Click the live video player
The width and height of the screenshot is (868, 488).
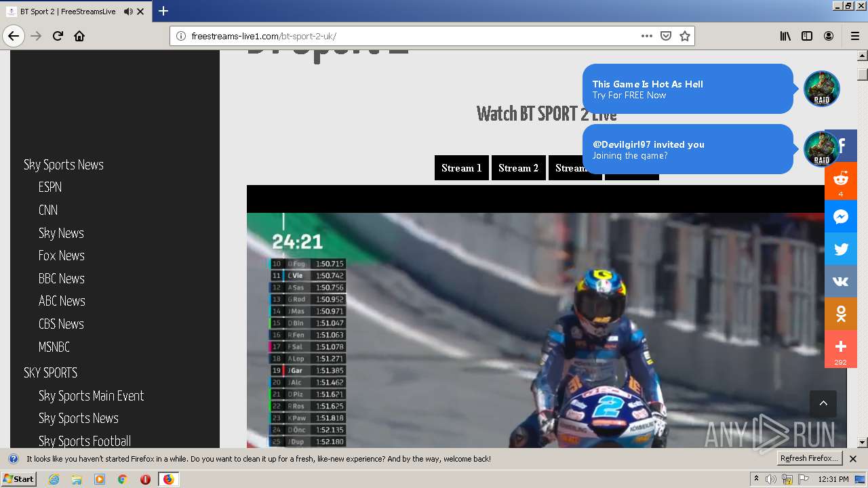(547, 317)
